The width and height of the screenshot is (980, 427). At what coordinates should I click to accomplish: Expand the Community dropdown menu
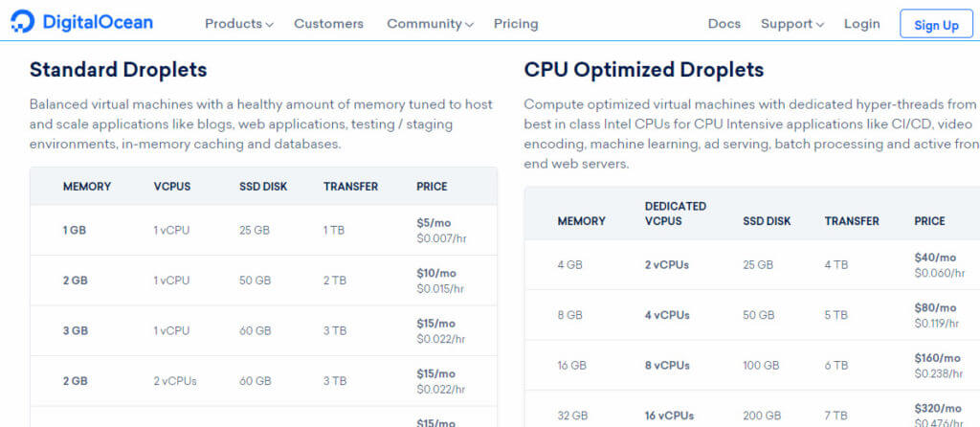pyautogui.click(x=430, y=24)
